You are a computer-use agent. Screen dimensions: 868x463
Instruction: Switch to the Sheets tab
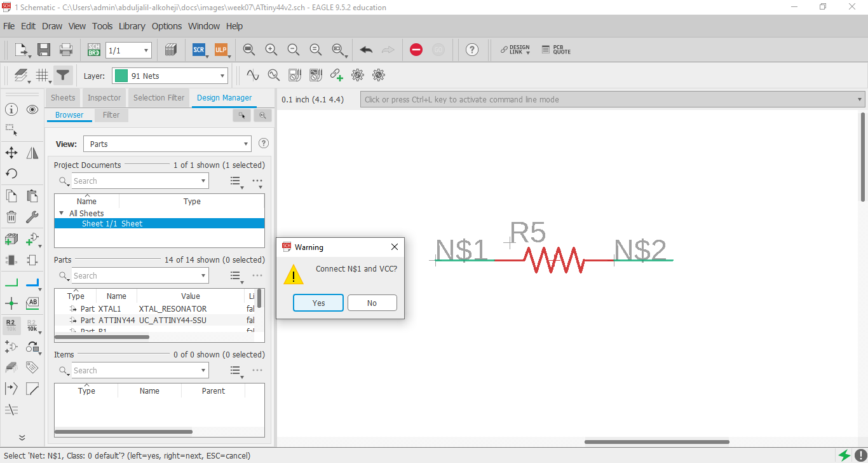pos(63,98)
